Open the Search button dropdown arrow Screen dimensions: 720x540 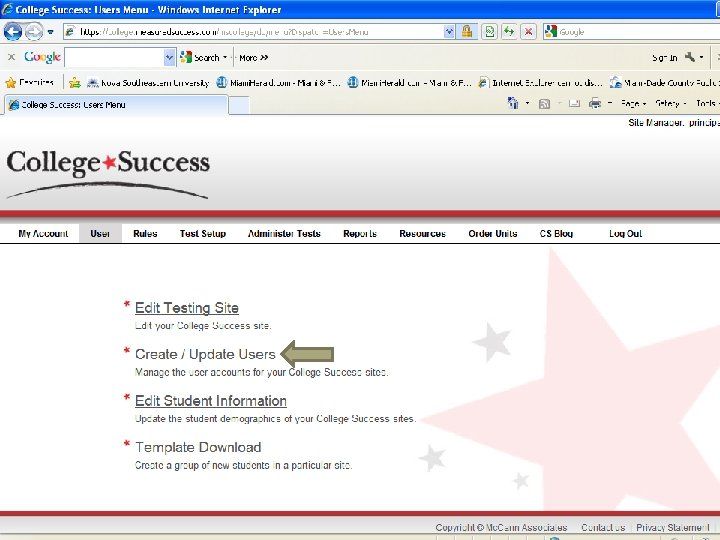click(225, 57)
